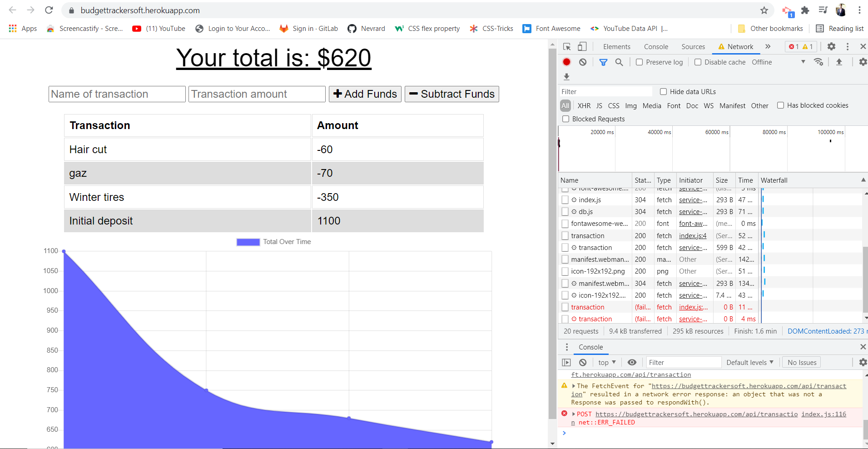Image resolution: width=868 pixels, height=449 pixels.
Task: Open console settings gear icon
Action: pos(863,362)
